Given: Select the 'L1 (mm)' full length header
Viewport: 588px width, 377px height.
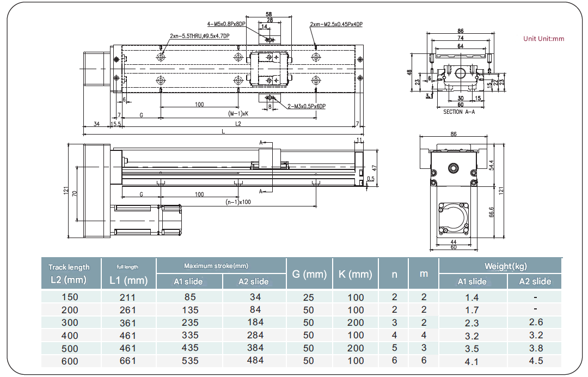Looking at the screenshot, I should pyautogui.click(x=128, y=274).
